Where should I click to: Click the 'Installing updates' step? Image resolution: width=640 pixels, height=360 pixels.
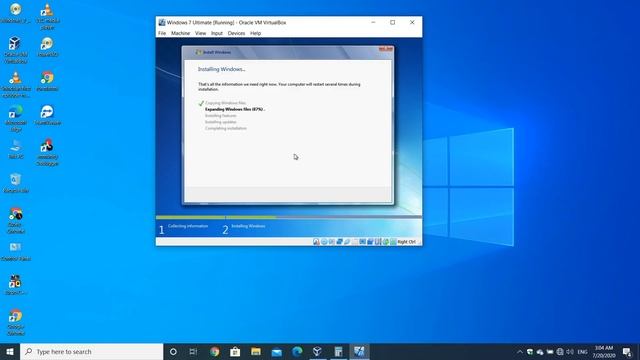(220, 122)
